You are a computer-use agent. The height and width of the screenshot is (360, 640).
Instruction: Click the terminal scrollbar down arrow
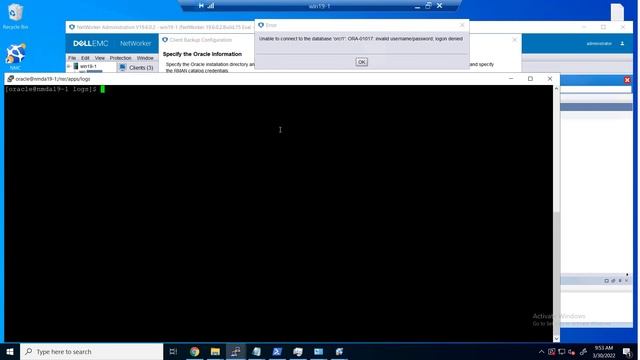click(x=556, y=338)
